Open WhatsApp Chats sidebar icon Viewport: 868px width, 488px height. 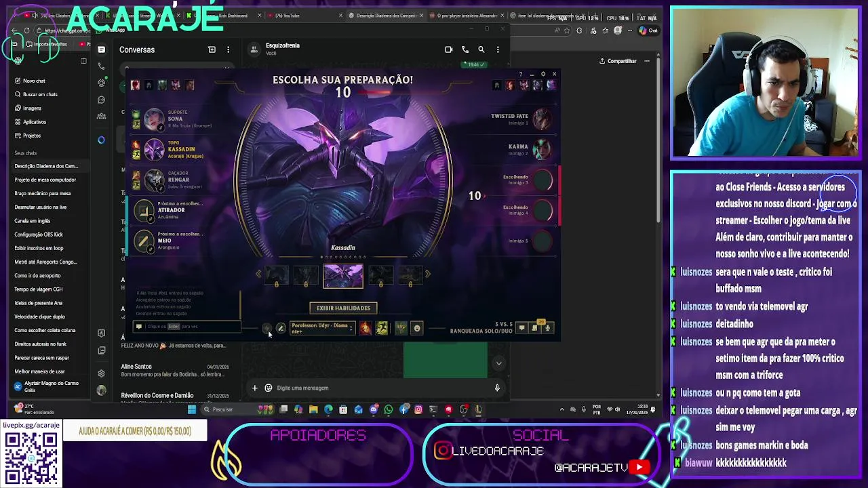(101, 49)
